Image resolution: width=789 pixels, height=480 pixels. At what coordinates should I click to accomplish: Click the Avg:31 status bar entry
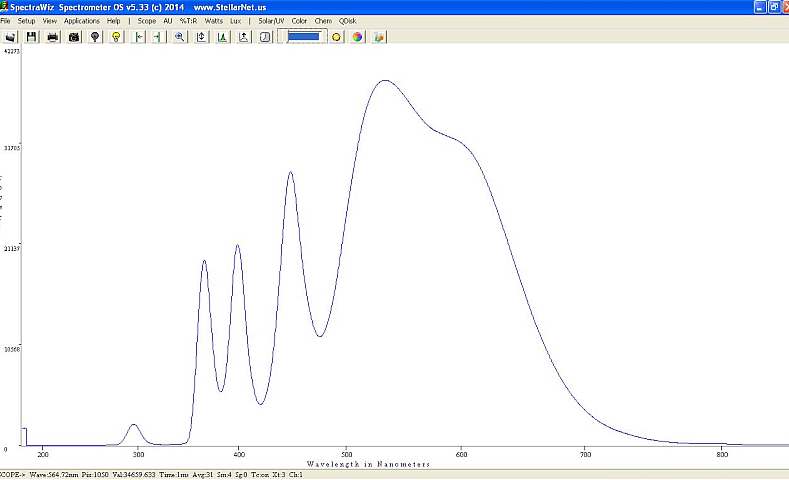tap(203, 474)
